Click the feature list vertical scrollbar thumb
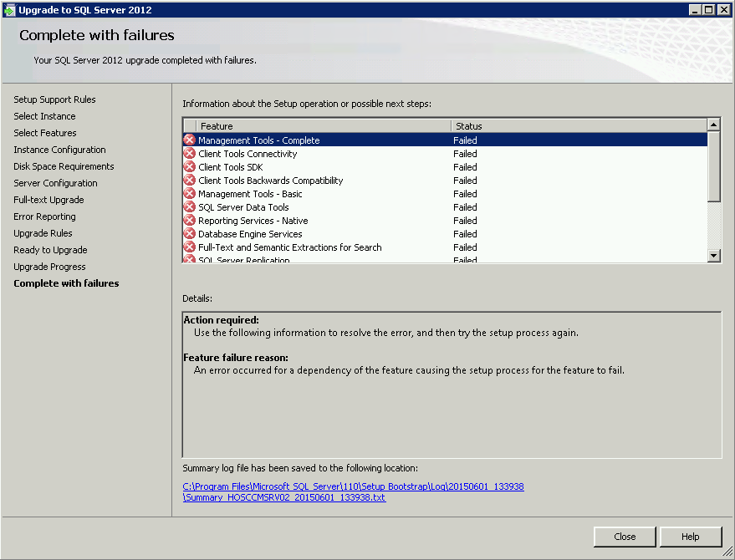Viewport: 735px width, 560px height. (714, 166)
